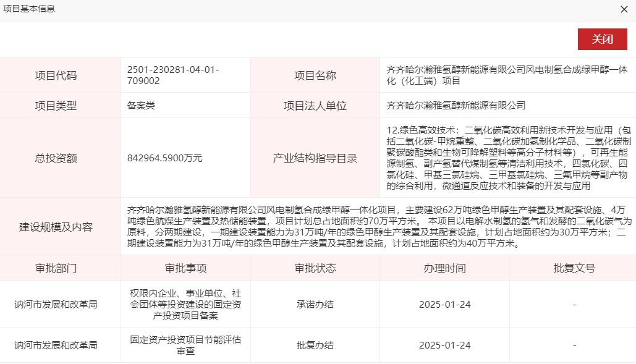
Task: Select the project name text about 风电制氢合成绿甲醇
Action: (506, 75)
